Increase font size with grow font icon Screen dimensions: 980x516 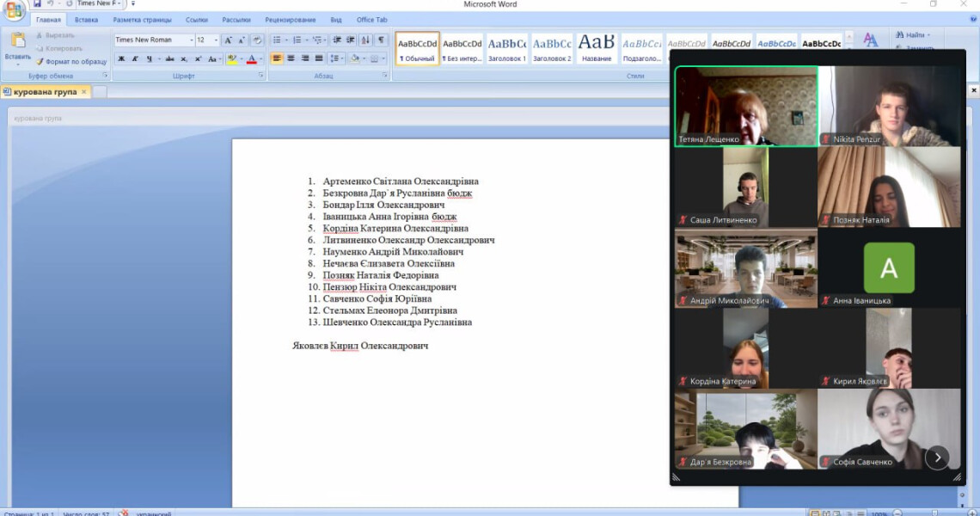228,40
